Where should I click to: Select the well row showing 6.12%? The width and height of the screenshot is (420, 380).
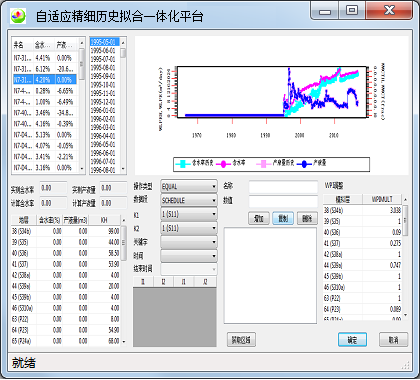tap(45, 69)
